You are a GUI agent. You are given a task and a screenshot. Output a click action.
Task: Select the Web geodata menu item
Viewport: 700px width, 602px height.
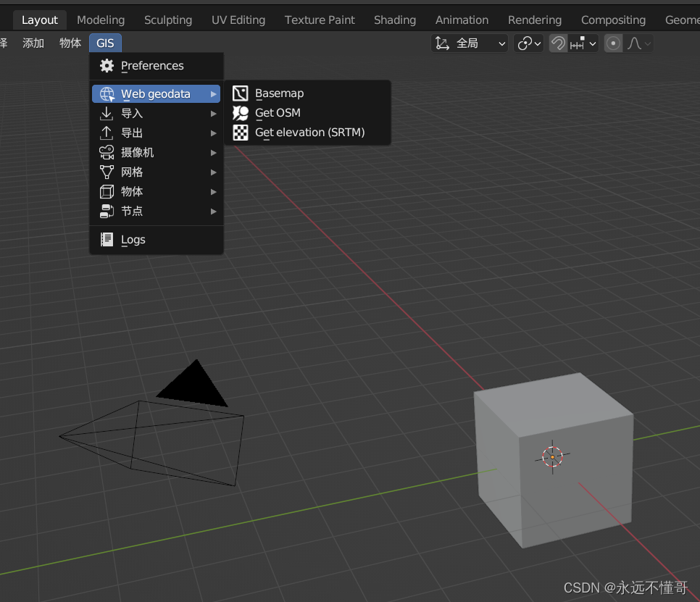(157, 94)
